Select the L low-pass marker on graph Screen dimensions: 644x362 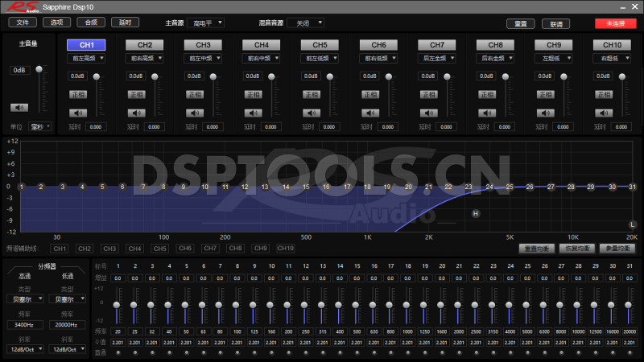click(633, 224)
